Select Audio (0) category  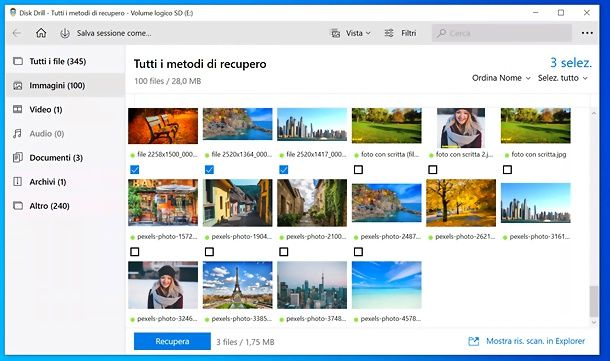coord(65,133)
